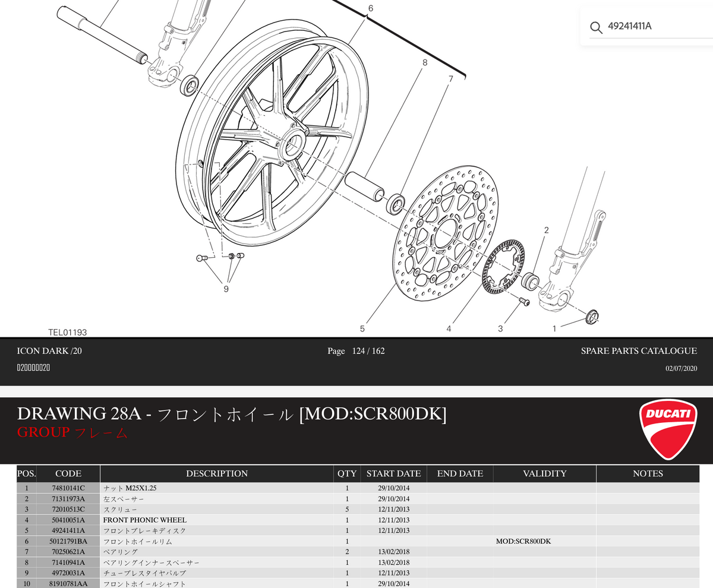Click diagram callout number 5
The width and height of the screenshot is (713, 588).
(362, 328)
